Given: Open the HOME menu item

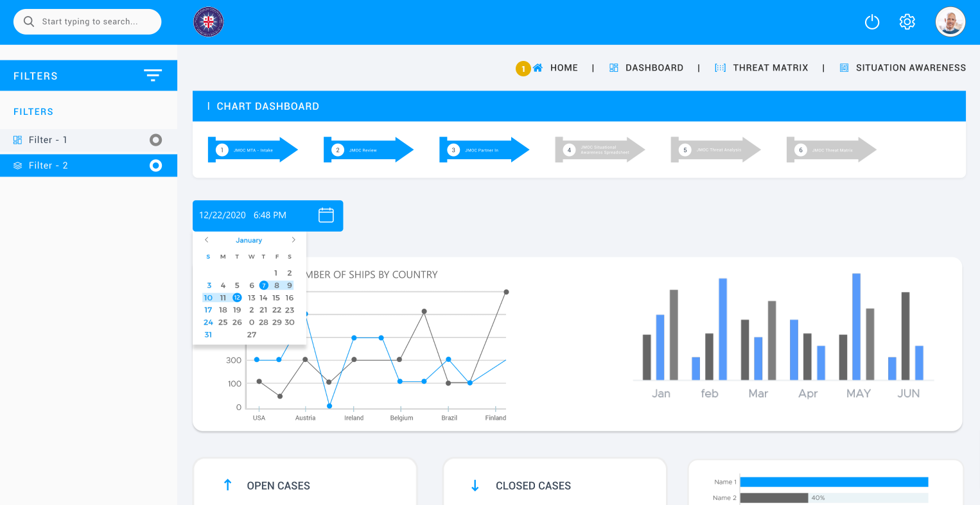Looking at the screenshot, I should pos(564,67).
